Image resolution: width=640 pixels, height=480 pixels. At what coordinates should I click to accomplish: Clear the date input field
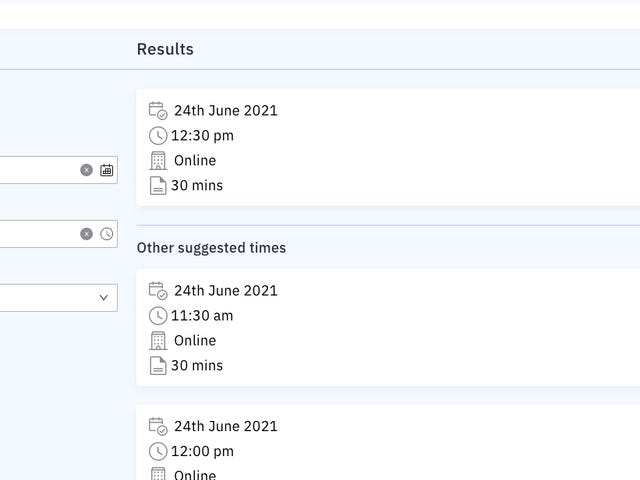86,170
